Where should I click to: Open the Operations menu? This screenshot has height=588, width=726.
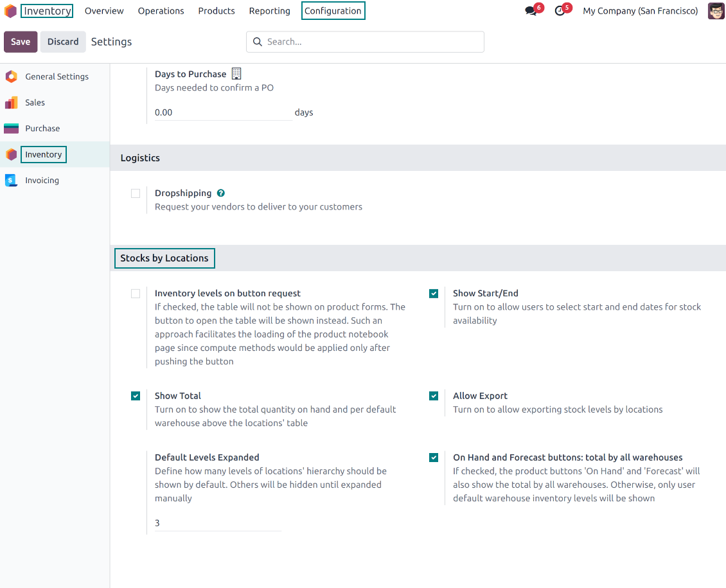point(161,11)
